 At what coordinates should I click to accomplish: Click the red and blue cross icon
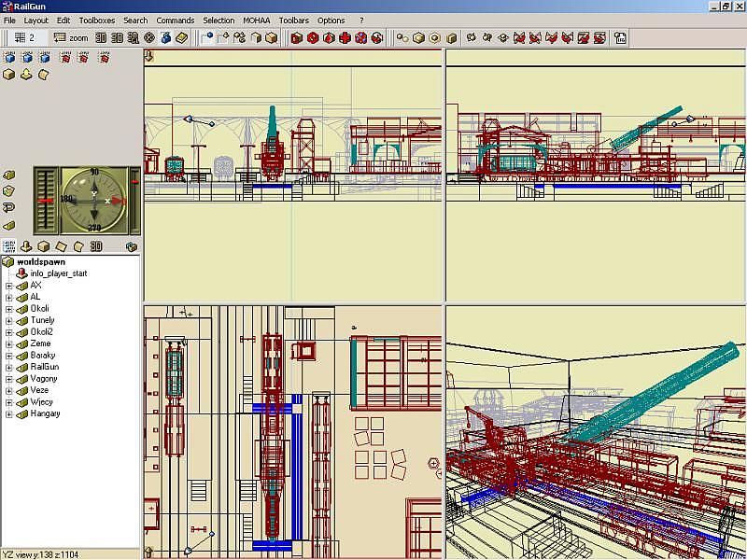[x=361, y=37]
